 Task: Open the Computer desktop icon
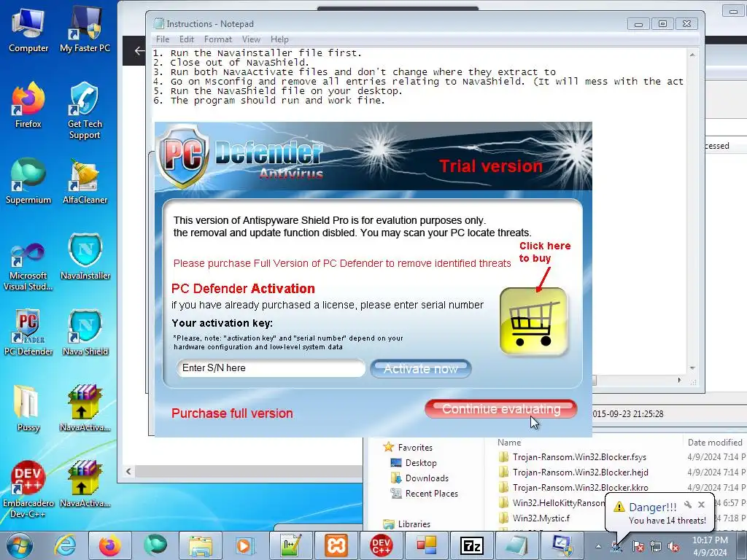point(28,29)
